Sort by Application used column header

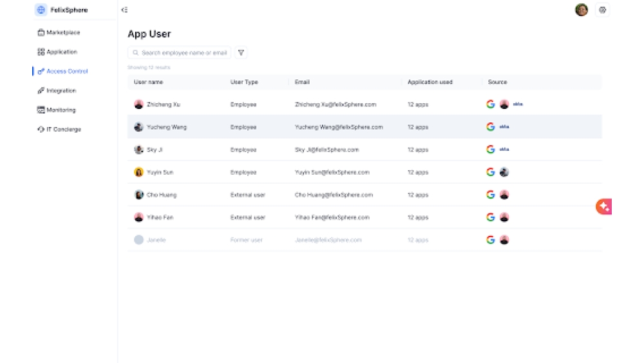430,83
